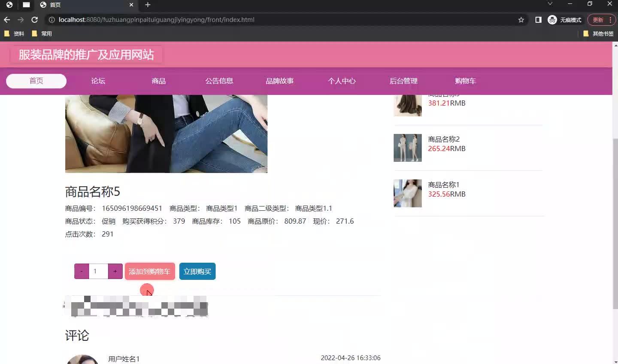Increase quantity with the plus stepper
618x364 pixels.
point(115,271)
